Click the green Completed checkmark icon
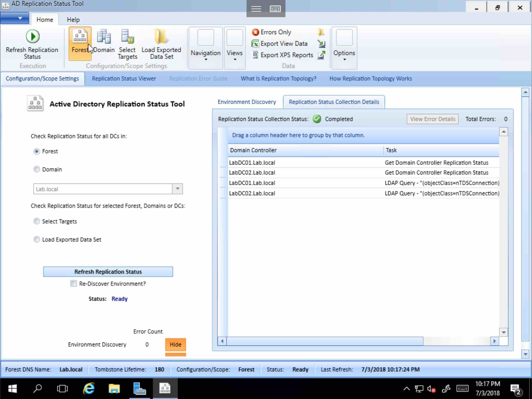The width and height of the screenshot is (532, 399). [317, 119]
